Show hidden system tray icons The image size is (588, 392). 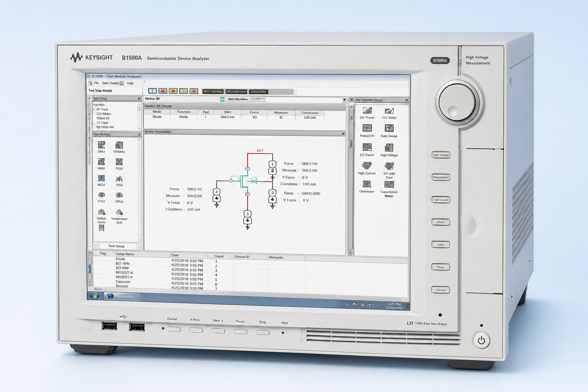coord(347,305)
